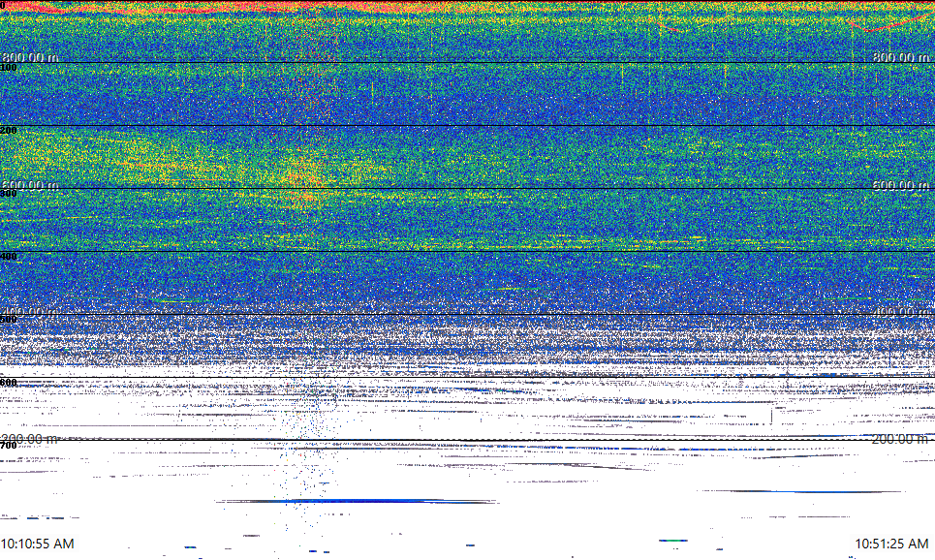
Task: Click the 500 depth gridline label
Action: 9,319
